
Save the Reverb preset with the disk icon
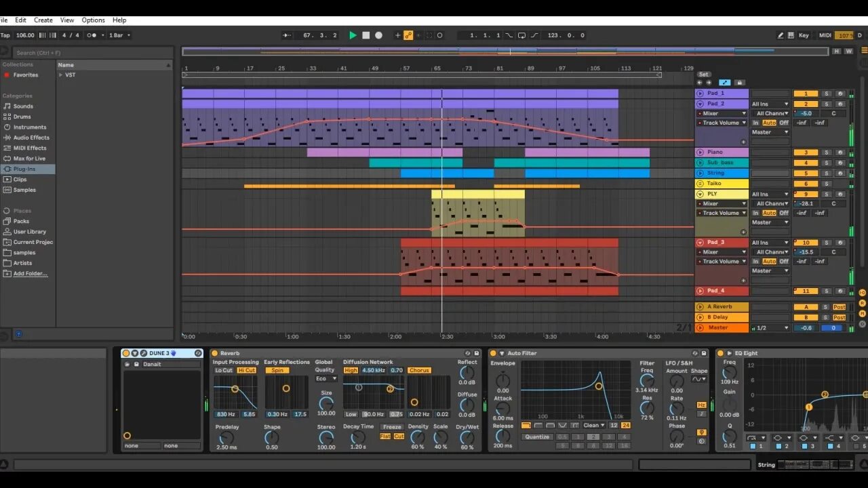point(476,353)
